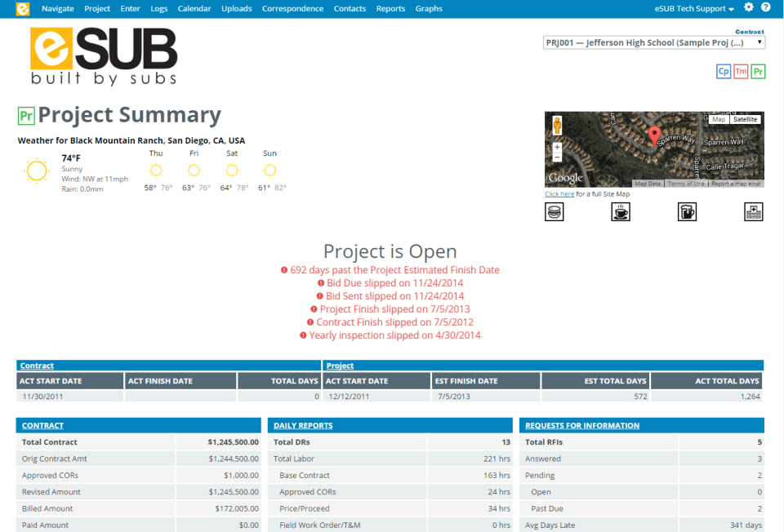Select Reports from the top navigation

pyautogui.click(x=390, y=8)
